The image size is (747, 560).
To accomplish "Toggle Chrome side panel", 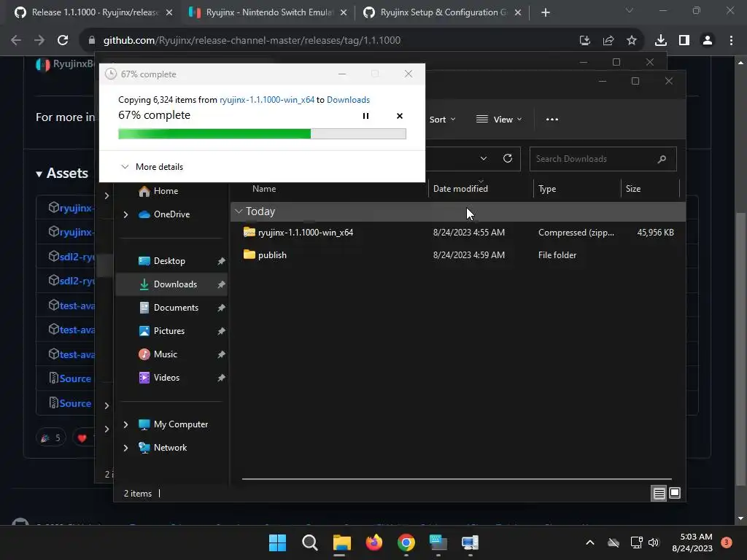I will (x=684, y=41).
